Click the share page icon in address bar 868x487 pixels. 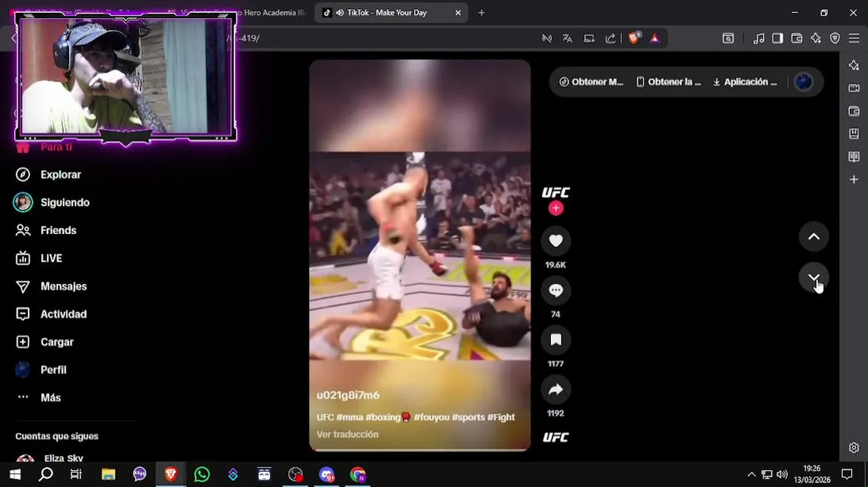(x=610, y=39)
